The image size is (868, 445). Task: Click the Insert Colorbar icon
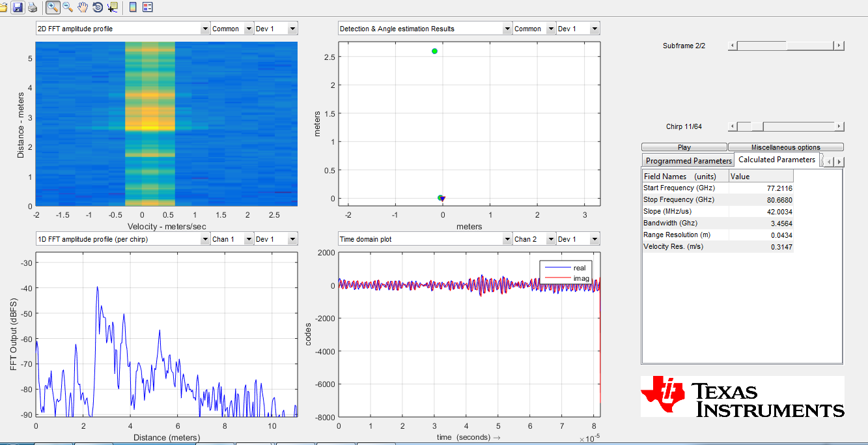(133, 7)
